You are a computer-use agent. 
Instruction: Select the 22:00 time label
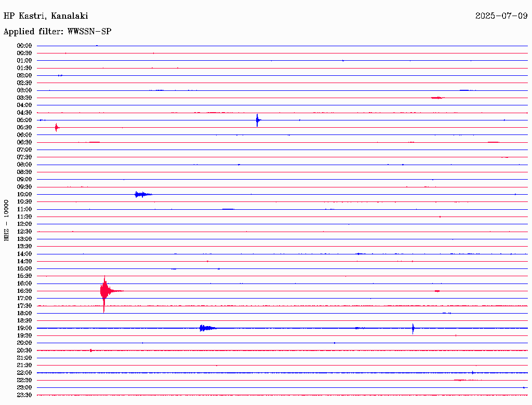click(x=24, y=373)
